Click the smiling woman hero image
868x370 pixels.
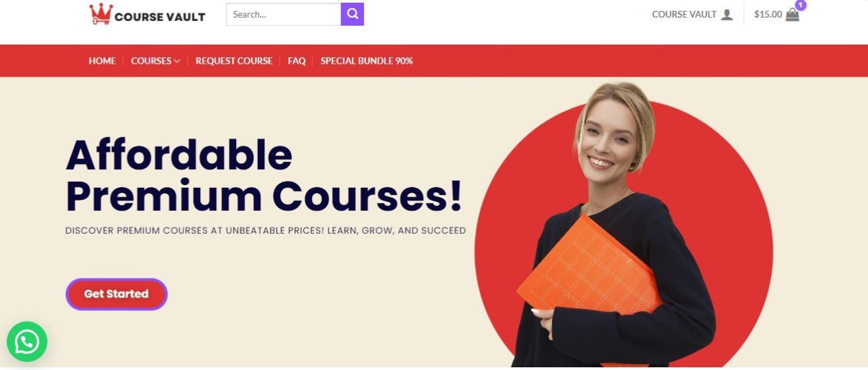[x=614, y=225]
